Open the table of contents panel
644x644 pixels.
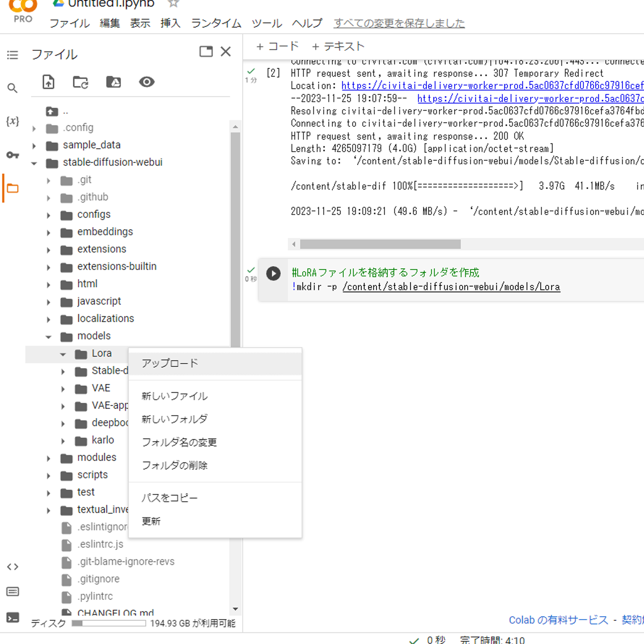coord(13,55)
